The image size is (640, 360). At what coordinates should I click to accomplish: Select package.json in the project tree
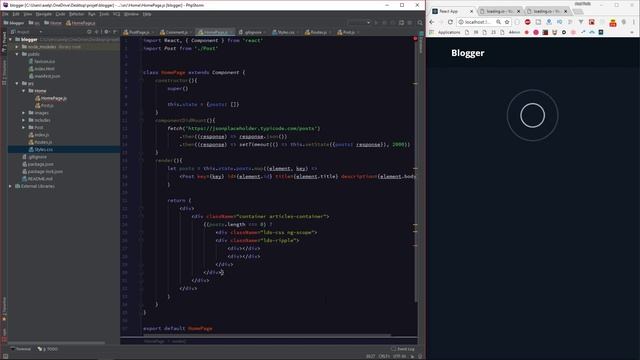click(x=40, y=164)
